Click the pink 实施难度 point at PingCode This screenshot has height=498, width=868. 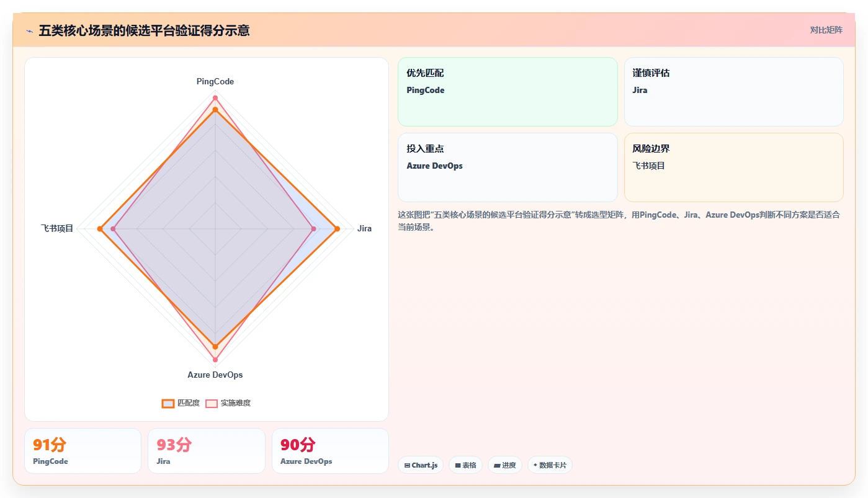[x=215, y=98]
